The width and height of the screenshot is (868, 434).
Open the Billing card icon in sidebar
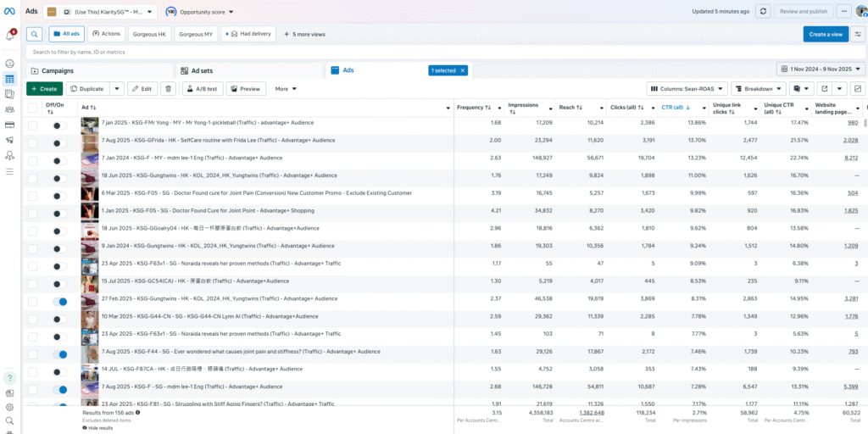pos(10,125)
